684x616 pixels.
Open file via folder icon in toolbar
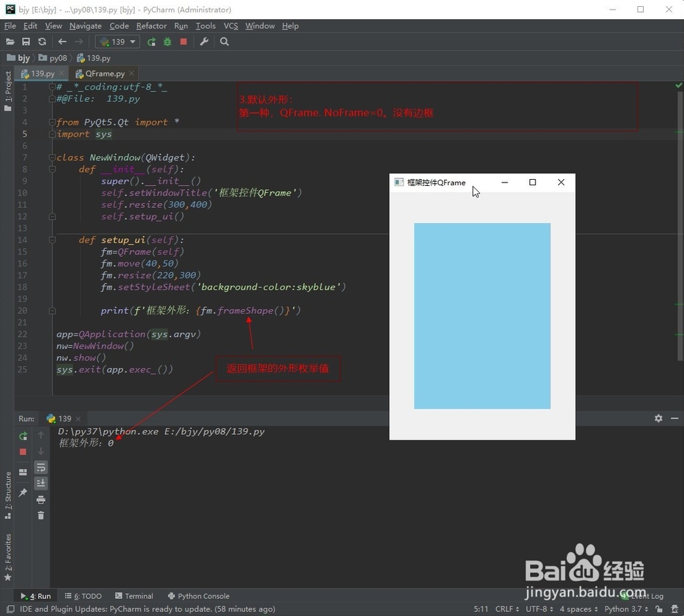10,42
